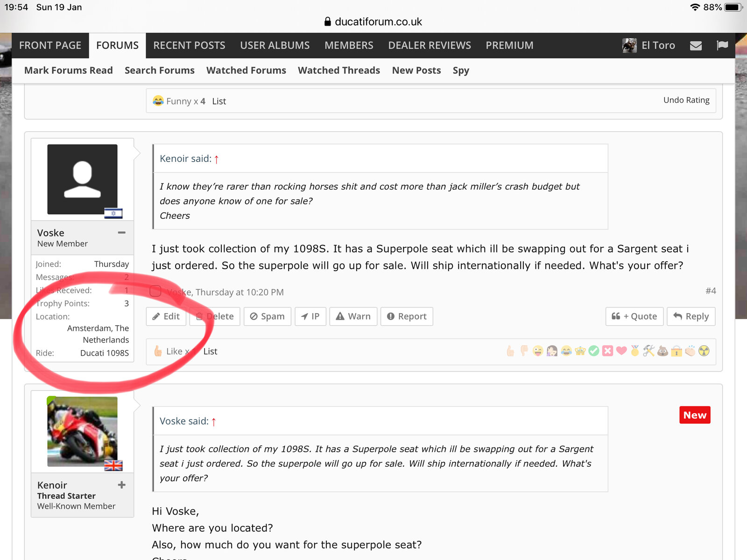
Task: Click the Undo Rating link
Action: [686, 100]
